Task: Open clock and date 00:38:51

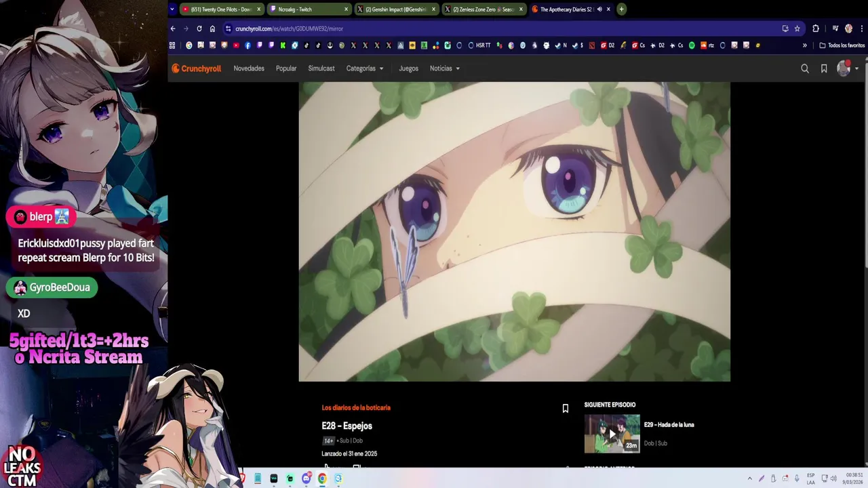Action: click(852, 479)
